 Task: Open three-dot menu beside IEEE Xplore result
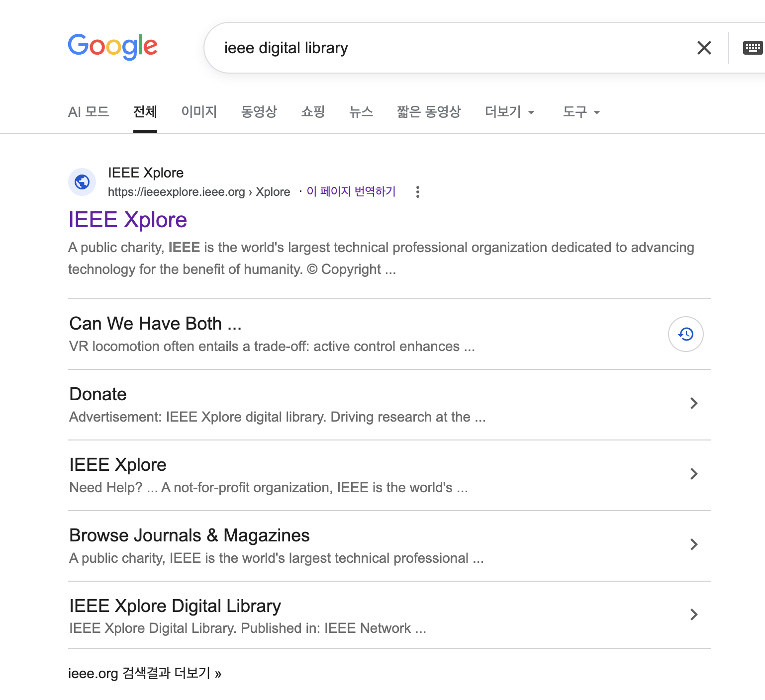pyautogui.click(x=418, y=192)
